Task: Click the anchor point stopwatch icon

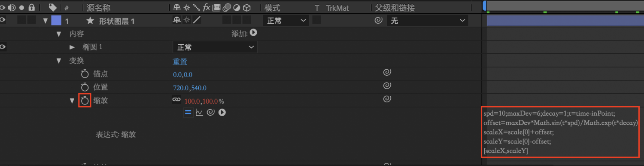Action: pyautogui.click(x=85, y=74)
